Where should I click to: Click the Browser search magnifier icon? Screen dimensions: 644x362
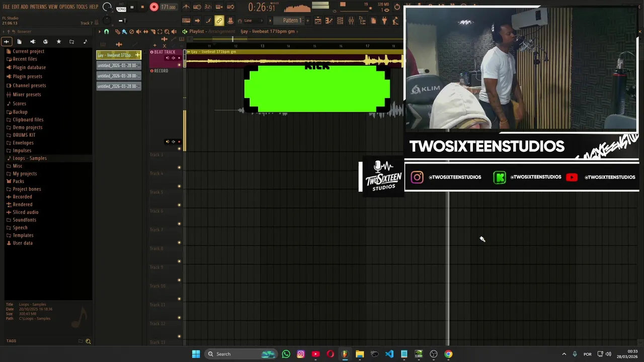tap(88, 341)
